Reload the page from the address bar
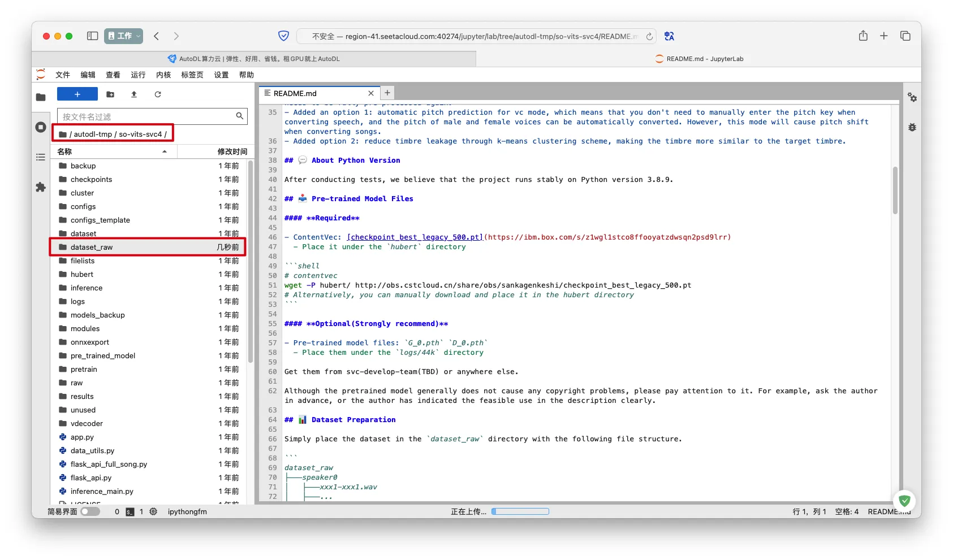The width and height of the screenshot is (953, 560). tap(649, 36)
